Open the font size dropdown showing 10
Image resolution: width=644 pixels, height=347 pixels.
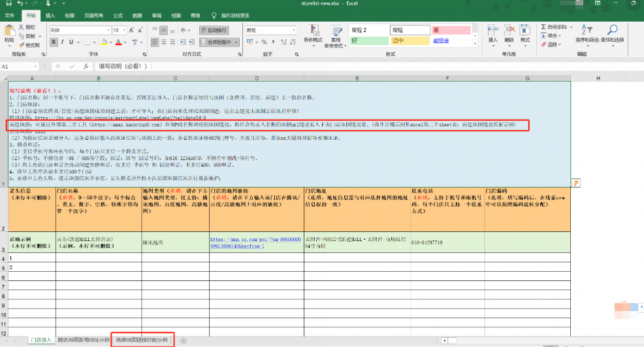(125, 30)
